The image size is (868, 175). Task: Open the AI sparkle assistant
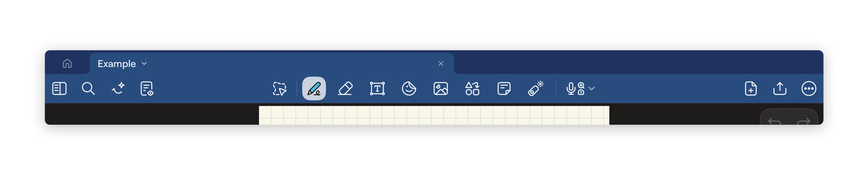(x=118, y=88)
